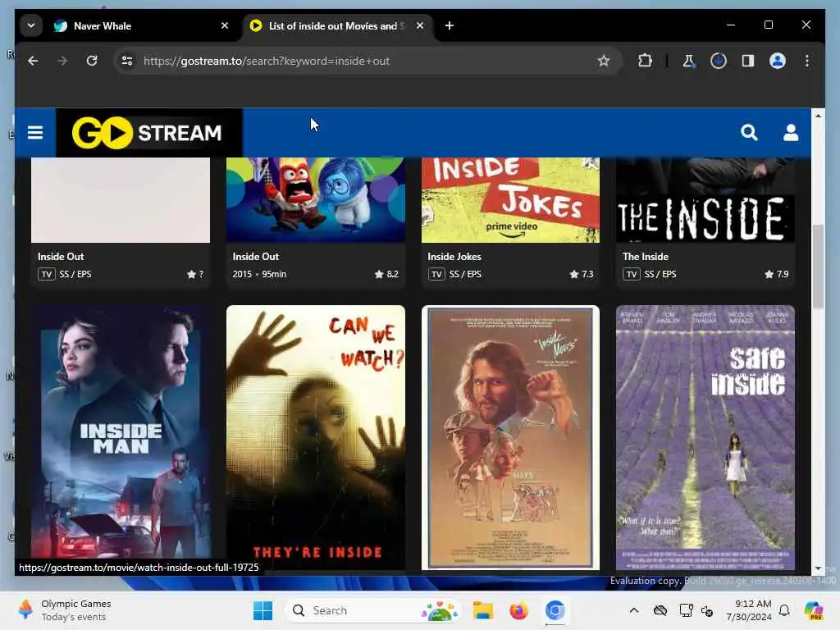Open the Inside Out Pixar thumbnail
The width and height of the screenshot is (840, 630).
point(316,200)
